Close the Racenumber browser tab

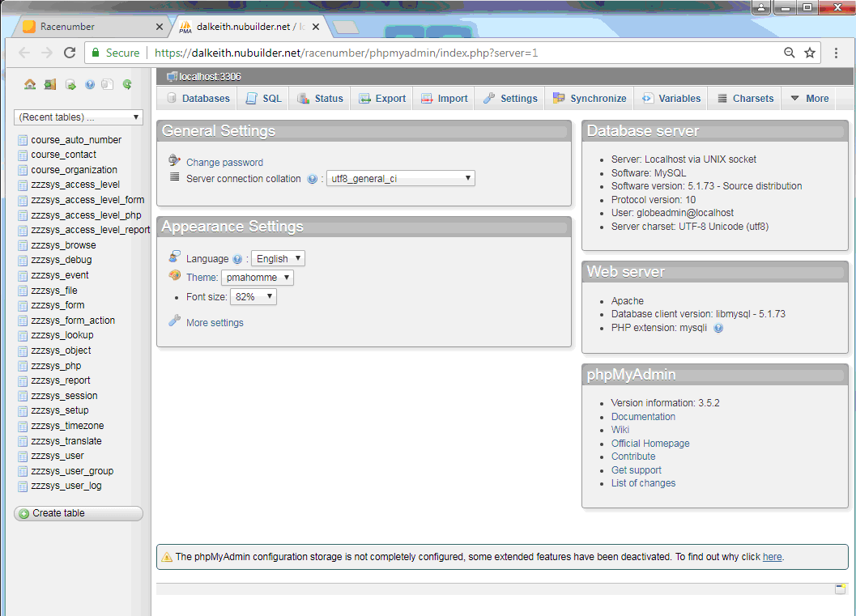160,27
